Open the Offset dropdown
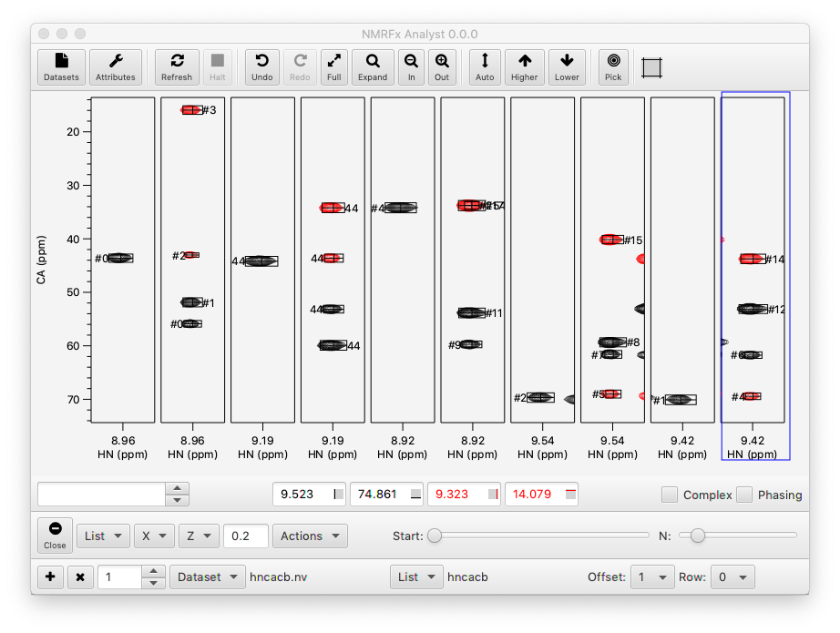This screenshot has width=840, height=633. (652, 577)
